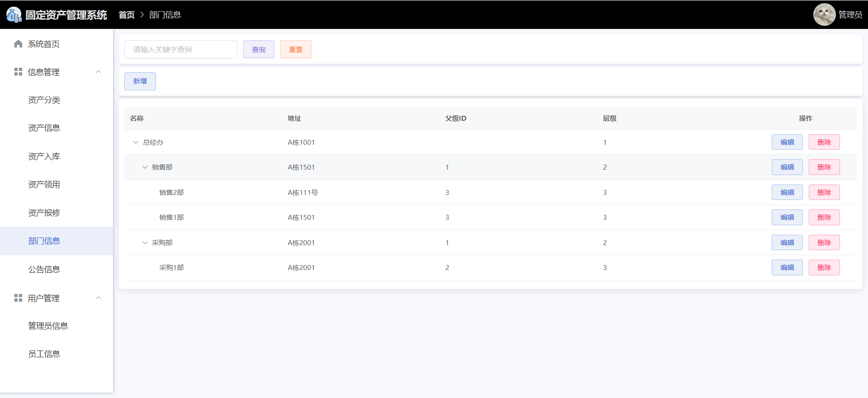868x398 pixels.
Task: Edit the 采购1部 department row
Action: click(x=787, y=268)
